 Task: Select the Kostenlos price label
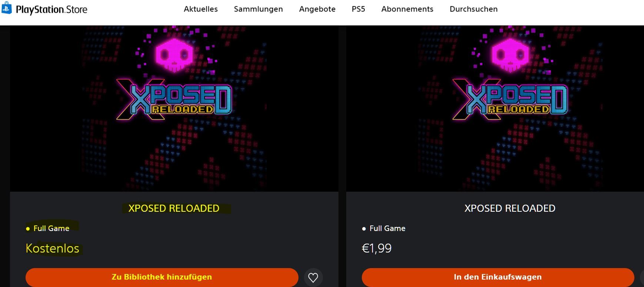point(52,248)
